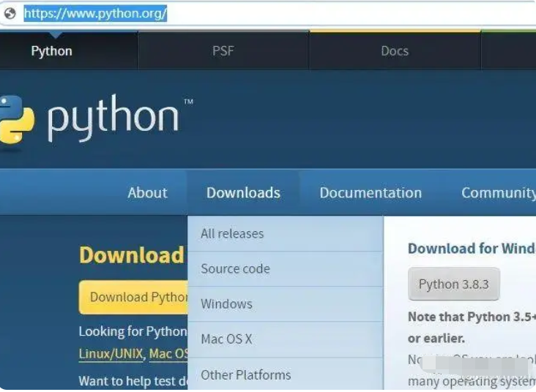Switch to the Docs top tab

click(395, 51)
